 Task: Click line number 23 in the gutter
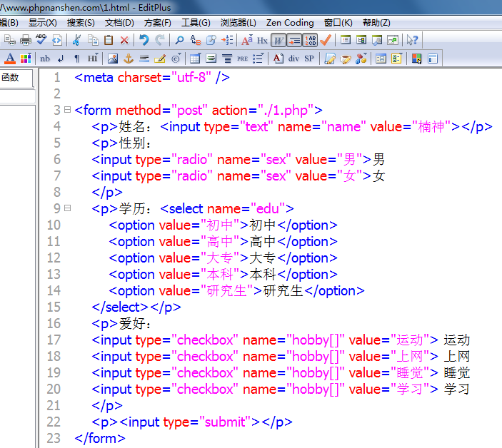(53, 438)
